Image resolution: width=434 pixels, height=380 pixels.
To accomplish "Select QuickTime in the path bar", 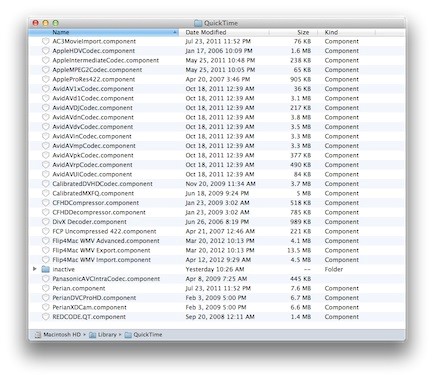I will click(x=144, y=335).
